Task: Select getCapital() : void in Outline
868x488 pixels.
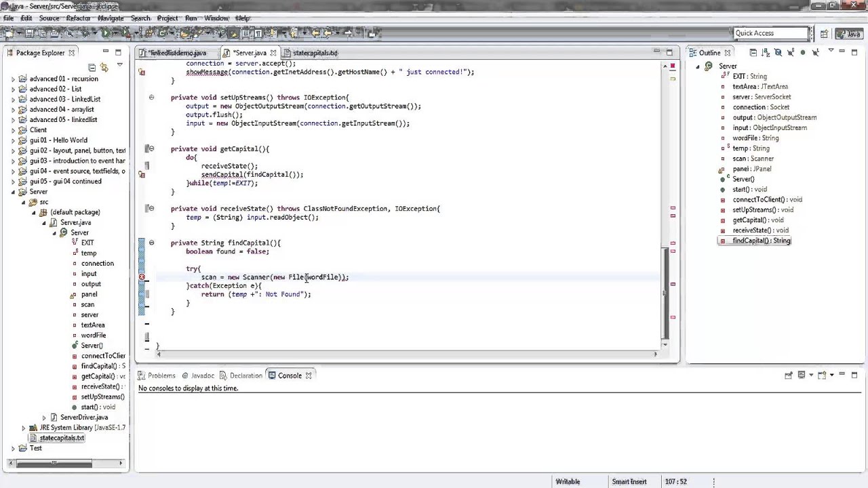Action: tap(757, 220)
